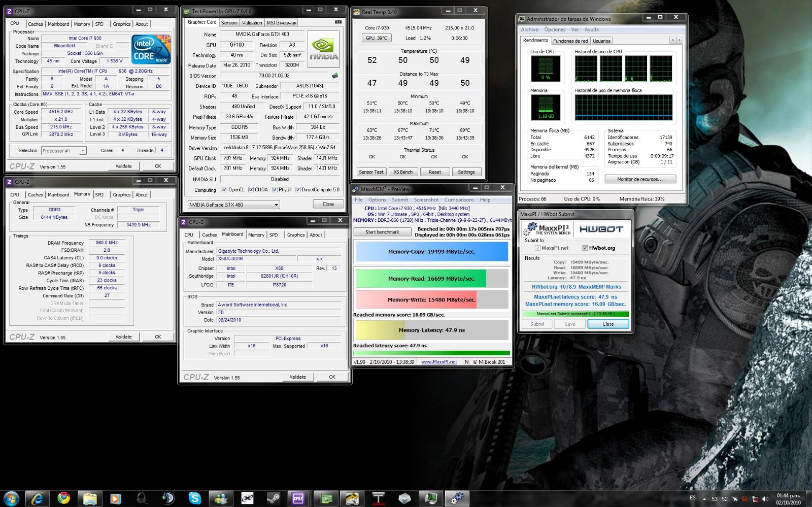Toggle the MaxxPI.net submit checkbox

click(x=537, y=248)
